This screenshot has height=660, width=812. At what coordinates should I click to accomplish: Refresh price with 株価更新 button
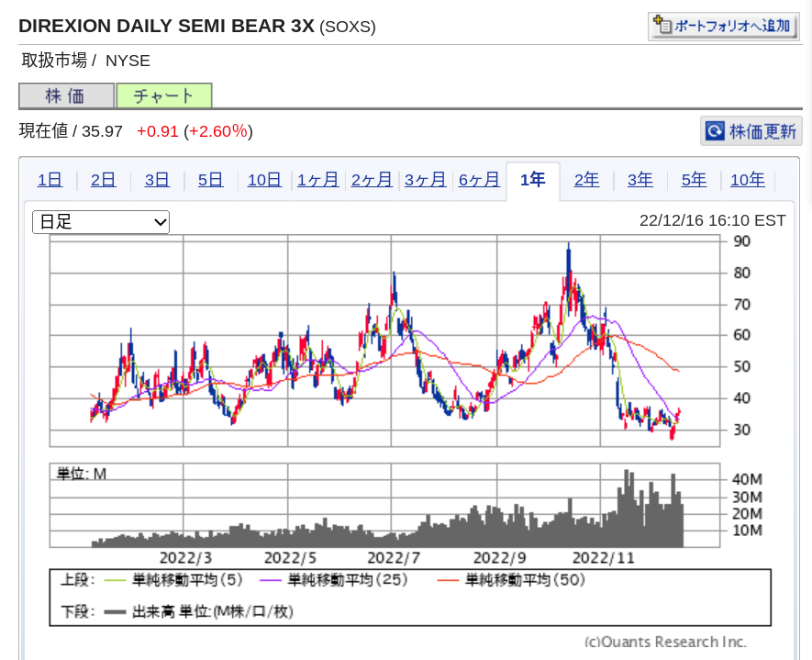751,130
